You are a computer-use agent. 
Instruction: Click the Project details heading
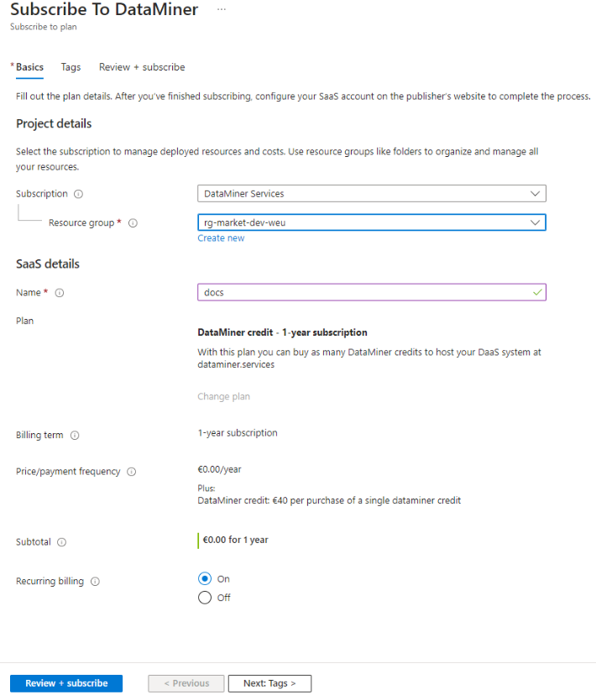pyautogui.click(x=54, y=123)
